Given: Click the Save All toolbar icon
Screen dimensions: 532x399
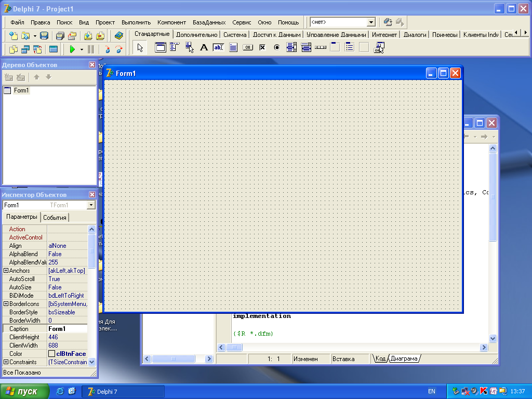Looking at the screenshot, I should pyautogui.click(x=60, y=36).
